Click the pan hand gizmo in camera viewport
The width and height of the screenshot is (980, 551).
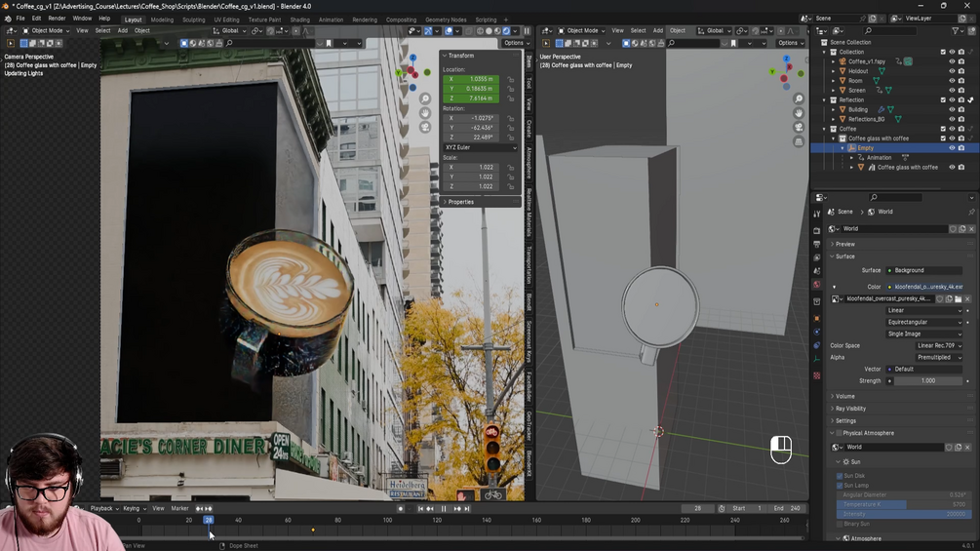click(x=425, y=113)
